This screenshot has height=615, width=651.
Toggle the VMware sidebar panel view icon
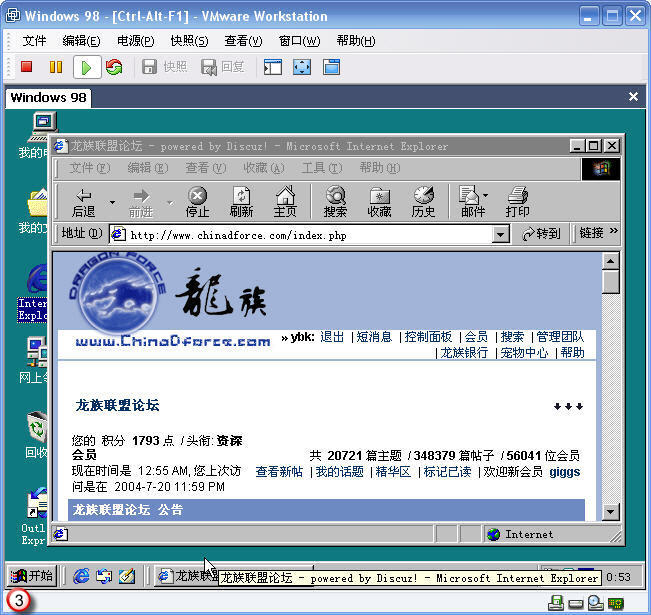273,67
